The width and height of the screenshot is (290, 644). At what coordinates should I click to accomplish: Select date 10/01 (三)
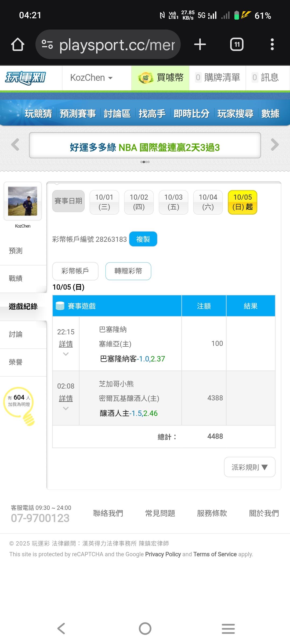click(104, 202)
